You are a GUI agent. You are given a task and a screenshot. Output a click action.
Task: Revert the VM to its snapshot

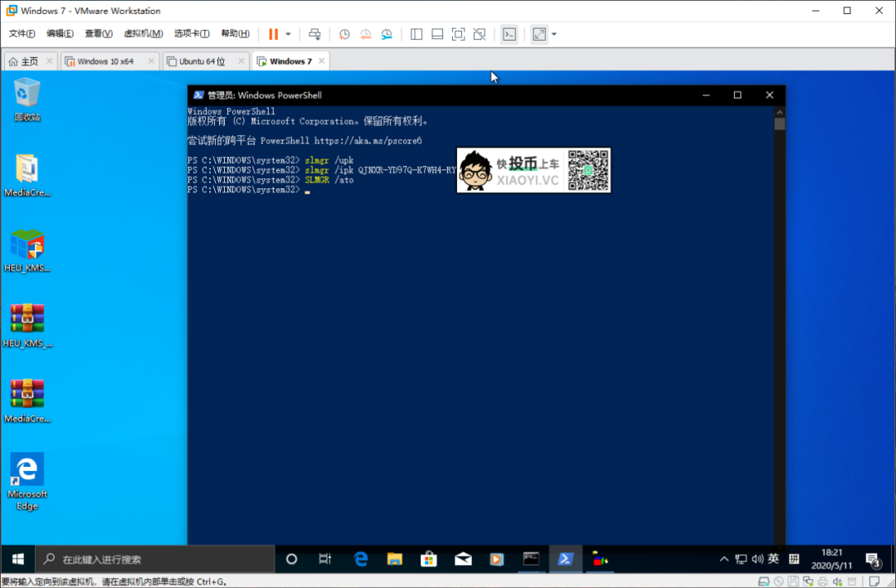click(x=366, y=34)
